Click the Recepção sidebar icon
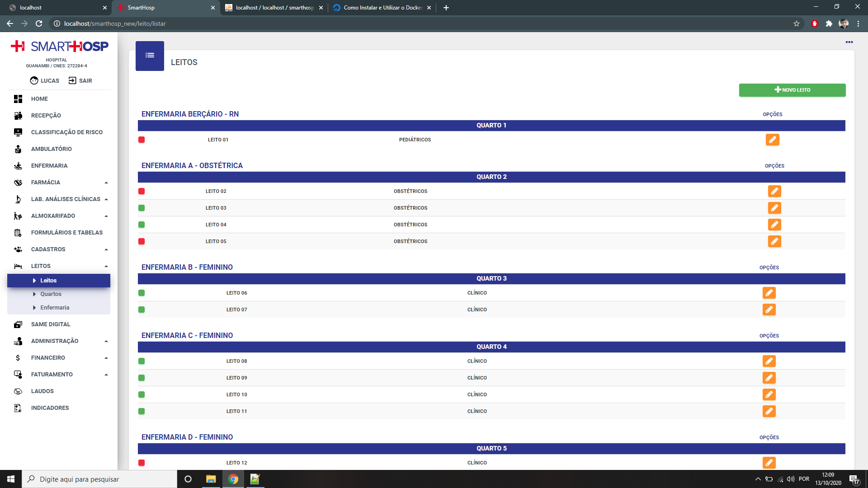Viewport: 868px width, 488px height. click(18, 116)
